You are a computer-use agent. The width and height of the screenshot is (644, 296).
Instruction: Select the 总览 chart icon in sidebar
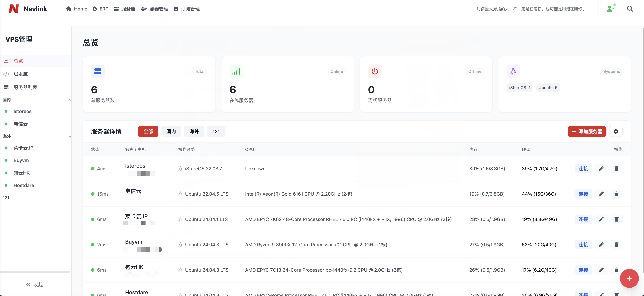pyautogui.click(x=6, y=61)
